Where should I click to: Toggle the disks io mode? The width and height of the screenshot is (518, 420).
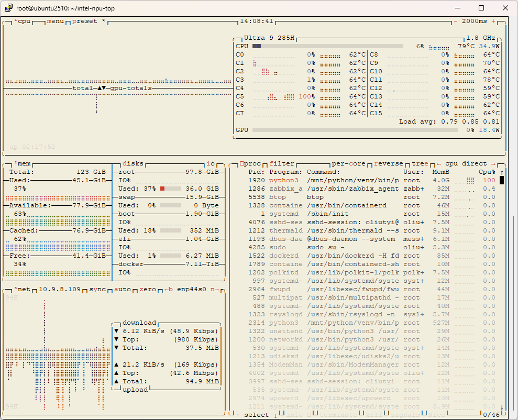point(210,164)
